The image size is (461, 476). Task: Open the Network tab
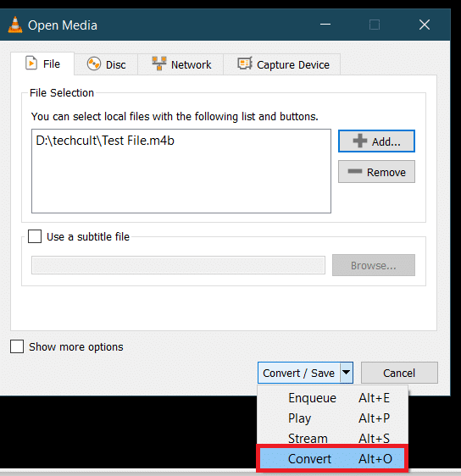tap(181, 64)
